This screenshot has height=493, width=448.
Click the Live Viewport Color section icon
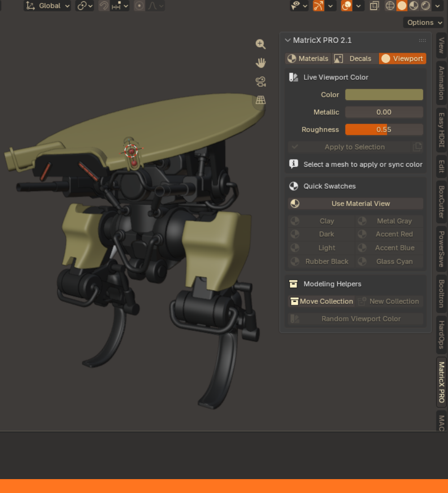tap(293, 78)
